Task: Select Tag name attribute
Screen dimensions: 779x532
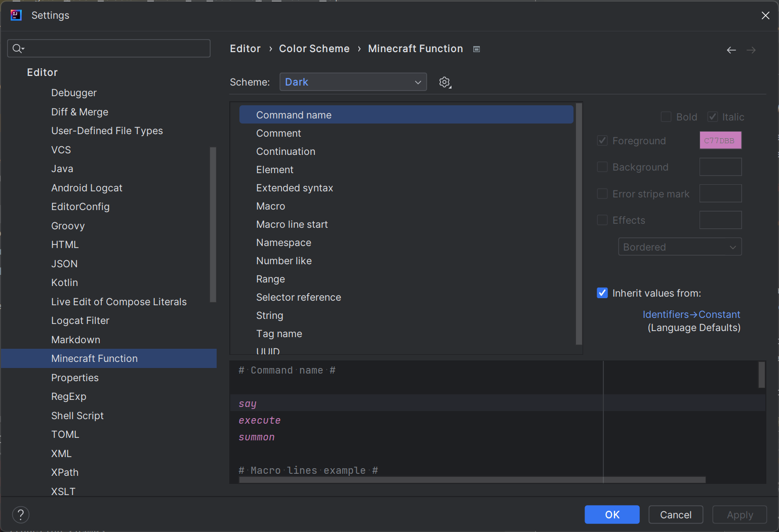Action: [x=406, y=334]
